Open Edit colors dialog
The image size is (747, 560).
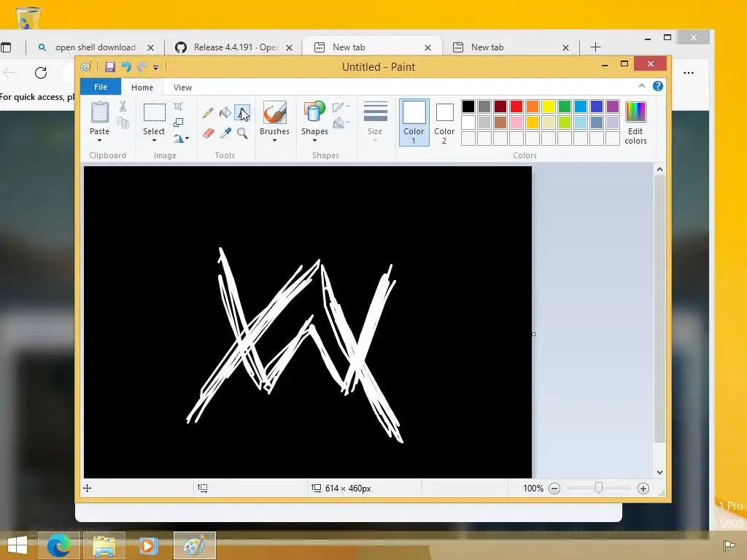pos(635,122)
